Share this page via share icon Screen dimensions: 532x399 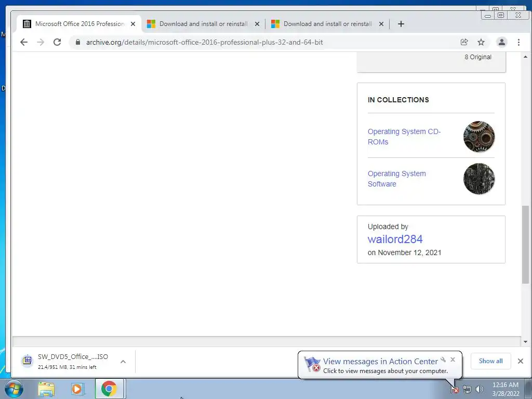[x=464, y=42]
